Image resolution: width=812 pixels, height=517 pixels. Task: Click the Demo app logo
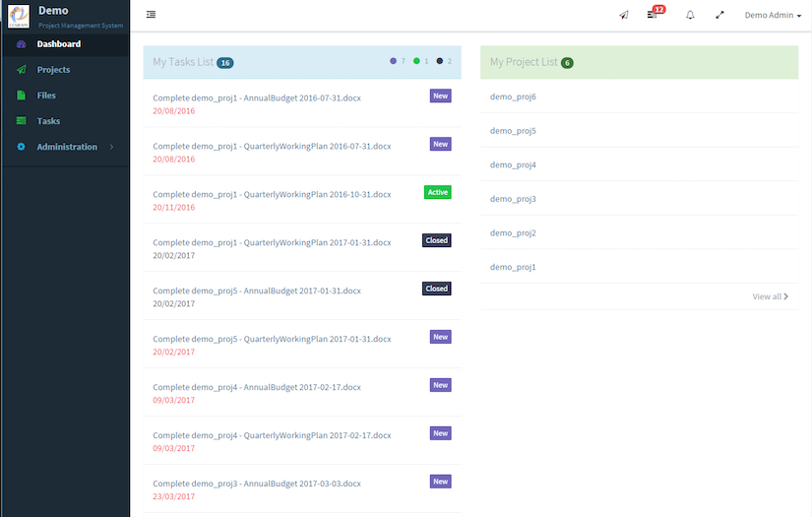(x=19, y=16)
